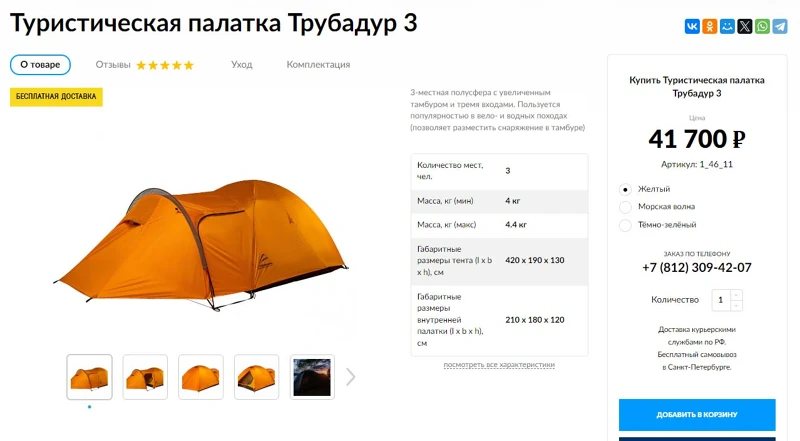Select the Желтый color option
Image resolution: width=800 pixels, height=441 pixels.
coord(626,189)
